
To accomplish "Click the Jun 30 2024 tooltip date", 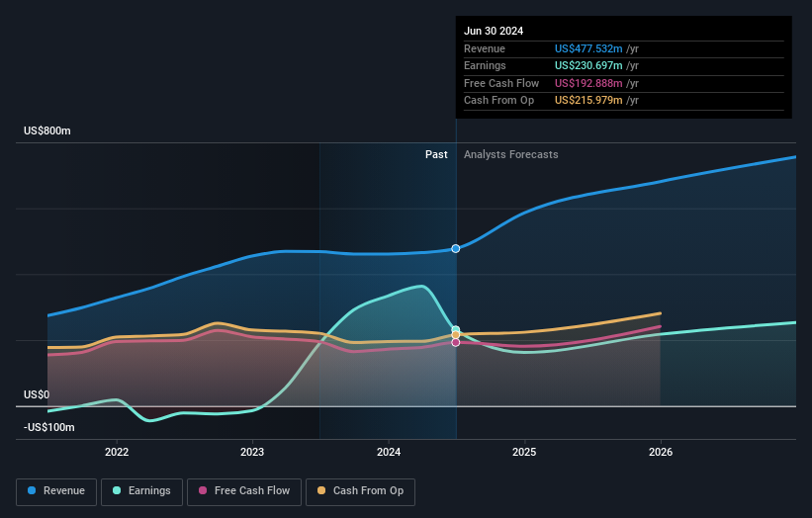I will pos(494,31).
